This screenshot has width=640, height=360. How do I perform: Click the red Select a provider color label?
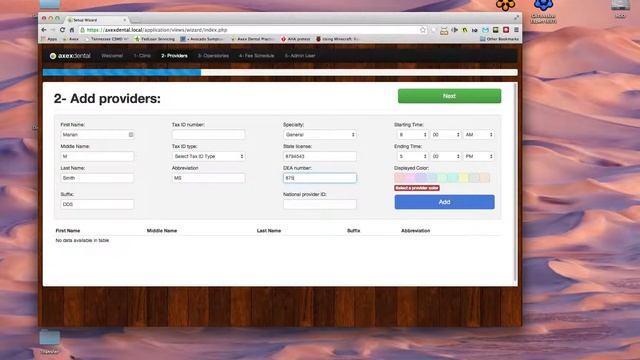[417, 188]
